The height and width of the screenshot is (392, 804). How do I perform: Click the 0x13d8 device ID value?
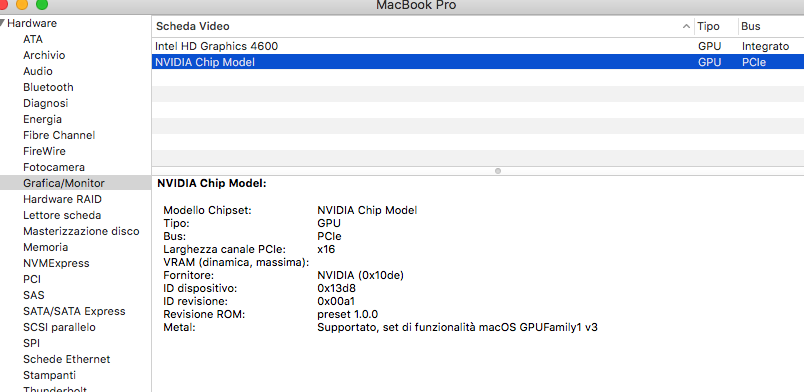click(x=336, y=288)
